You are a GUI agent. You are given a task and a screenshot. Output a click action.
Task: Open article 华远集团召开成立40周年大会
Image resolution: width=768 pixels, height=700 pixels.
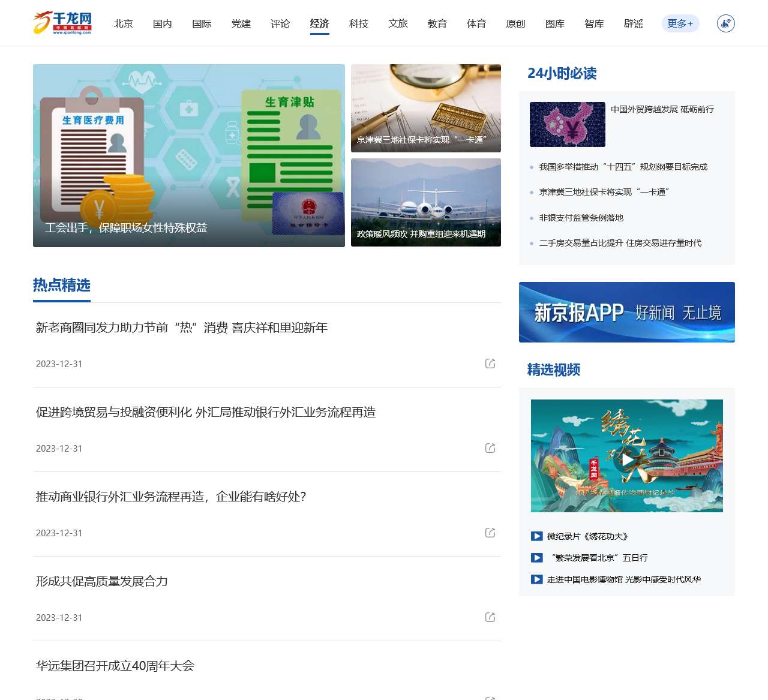click(x=115, y=666)
